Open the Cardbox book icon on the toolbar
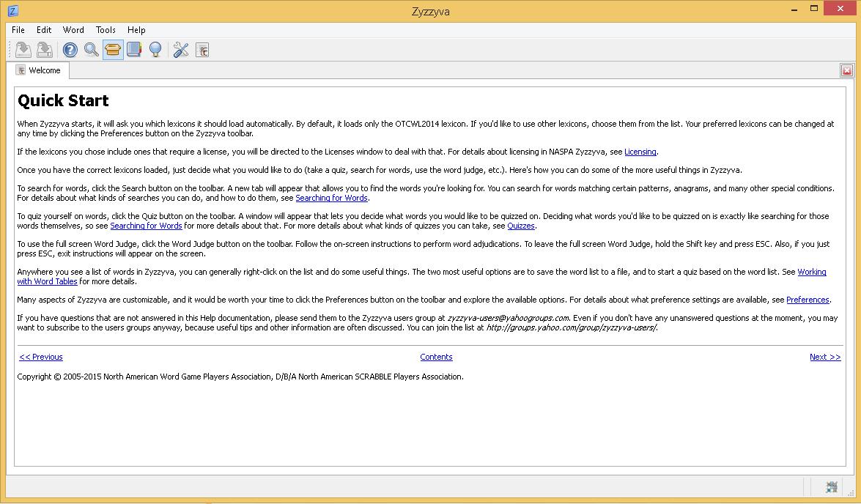861x504 pixels. point(134,49)
